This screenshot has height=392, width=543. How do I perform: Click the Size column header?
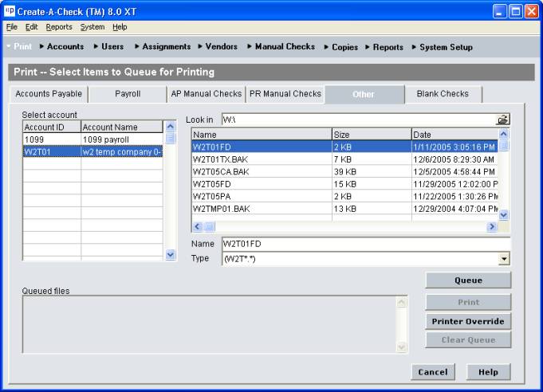[372, 135]
